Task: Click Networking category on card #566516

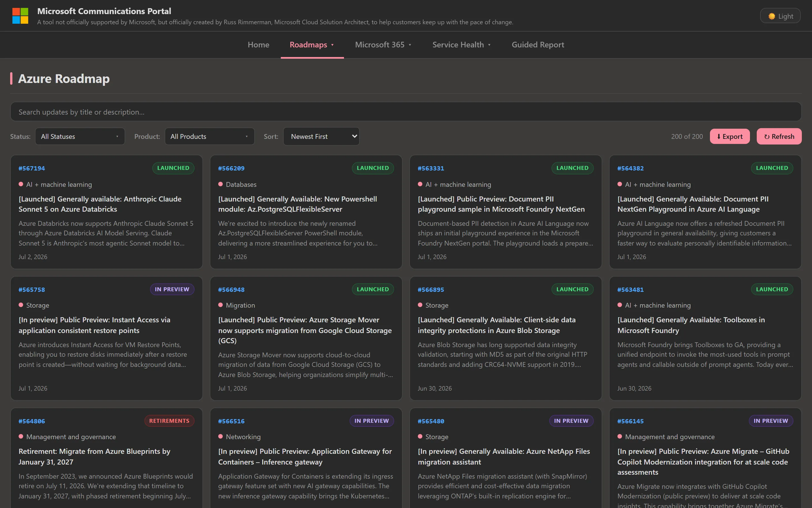Action: click(243, 437)
